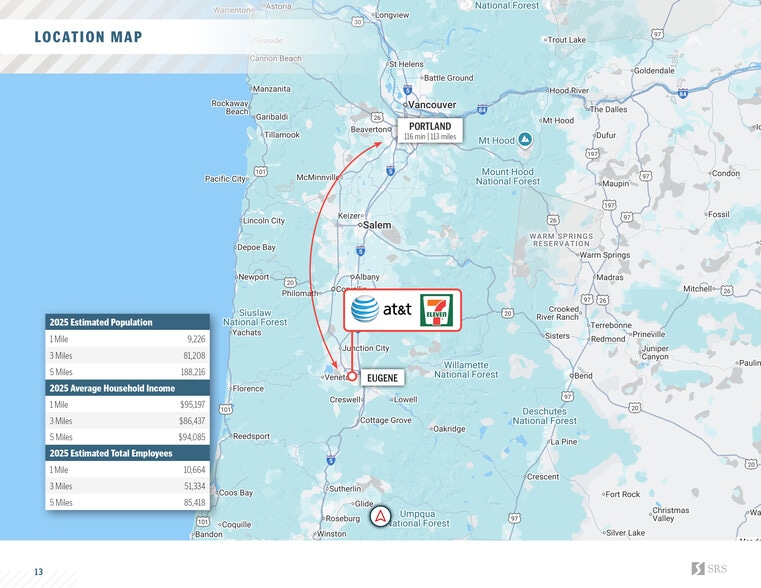
Task: Click the PORTLAND distance callout label
Action: pyautogui.click(x=430, y=131)
